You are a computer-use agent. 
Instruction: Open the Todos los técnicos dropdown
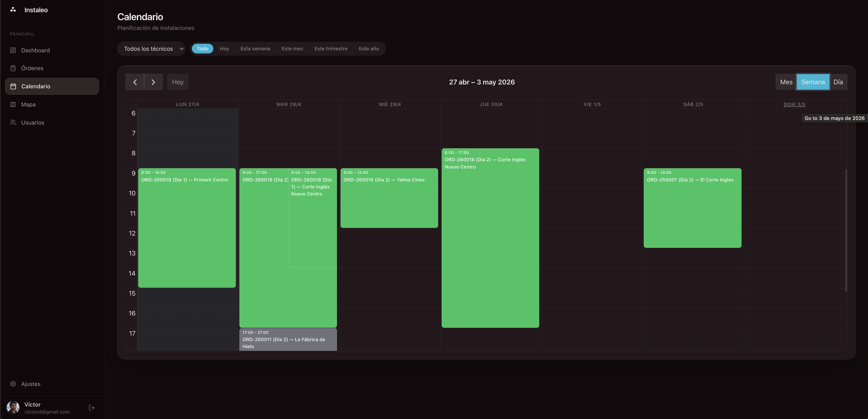[151, 49]
